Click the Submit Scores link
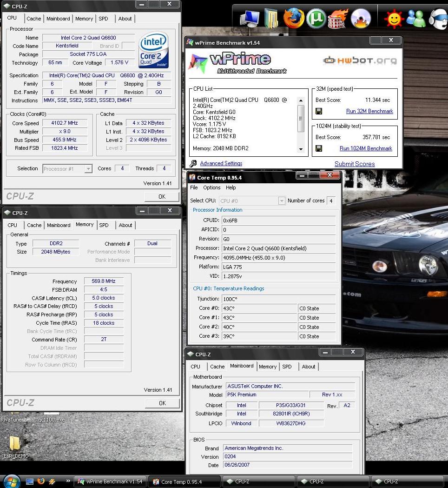 pos(355,164)
